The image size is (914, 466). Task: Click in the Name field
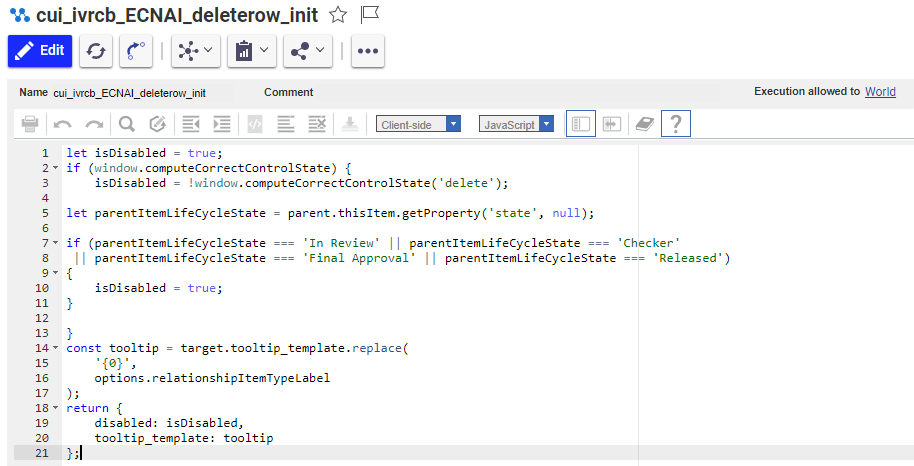[130, 92]
